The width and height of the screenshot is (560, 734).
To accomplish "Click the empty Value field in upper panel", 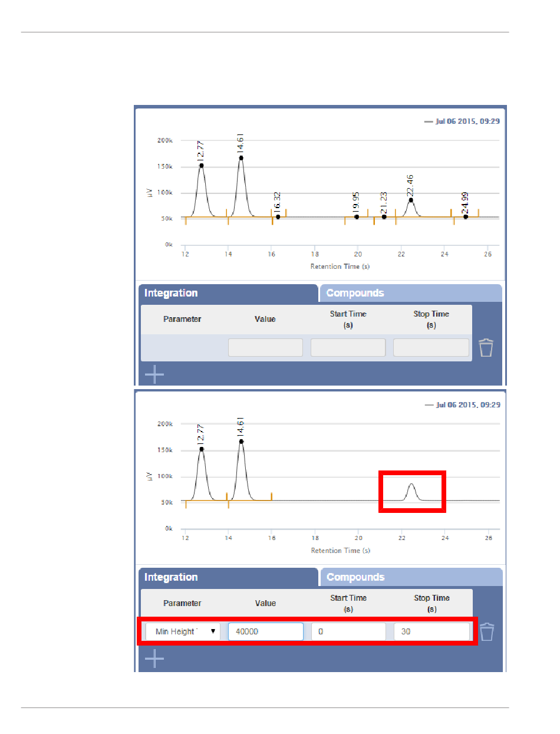I will point(265,348).
